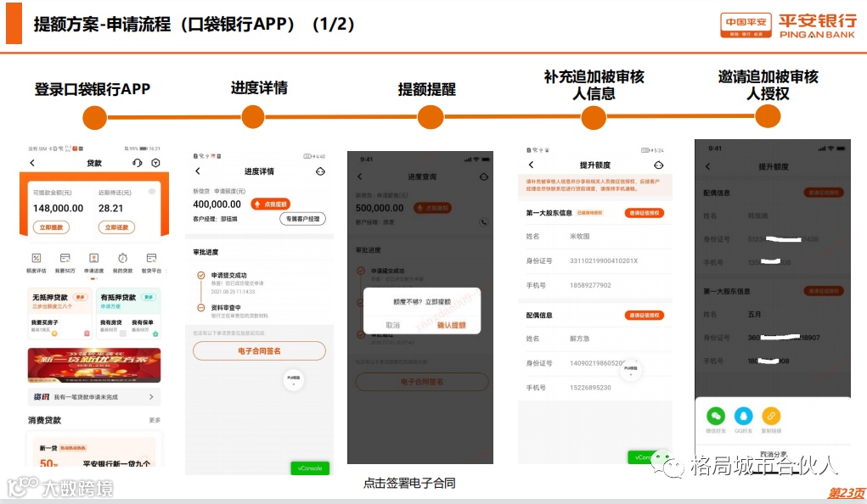Viewport: 867px width, 504px height.
Task: Tap back arrow on dimmed 提升额度 share screen
Action: tap(707, 166)
